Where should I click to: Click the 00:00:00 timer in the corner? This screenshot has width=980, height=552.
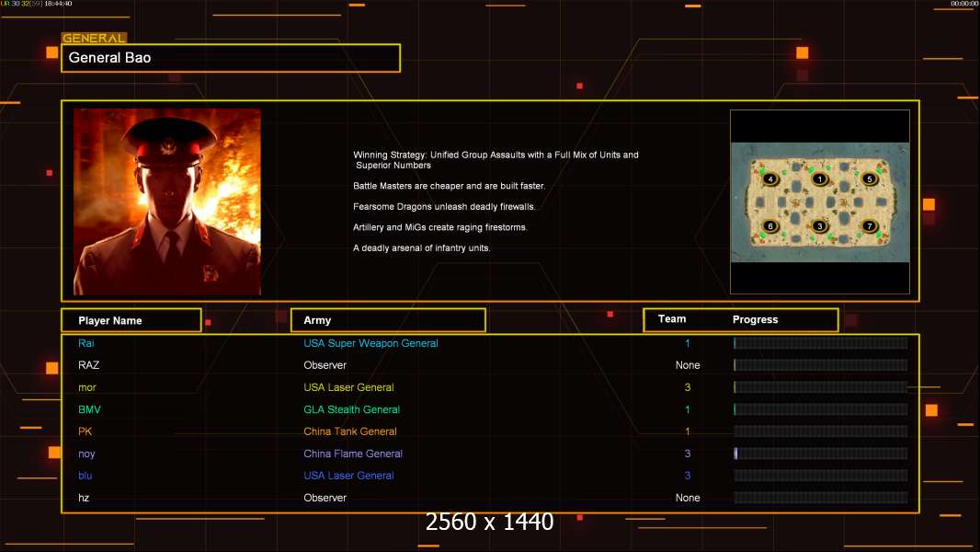(x=964, y=4)
